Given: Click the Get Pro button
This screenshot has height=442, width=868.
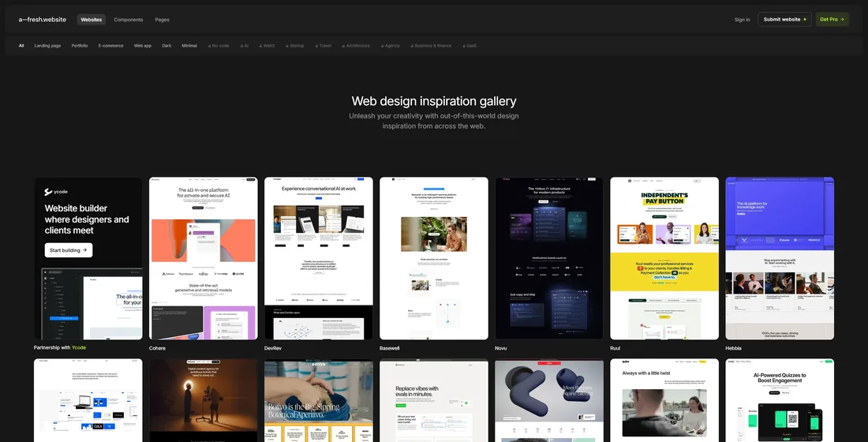Looking at the screenshot, I should (x=832, y=20).
